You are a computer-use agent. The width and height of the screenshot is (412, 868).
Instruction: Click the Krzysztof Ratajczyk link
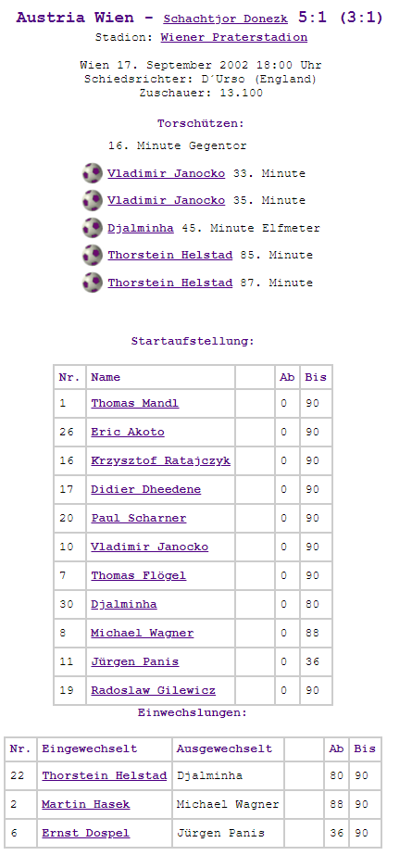click(x=161, y=460)
